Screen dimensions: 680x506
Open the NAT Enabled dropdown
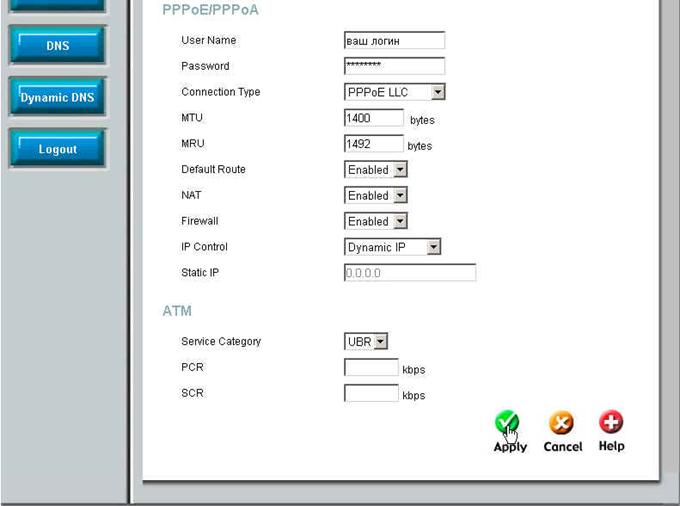376,196
